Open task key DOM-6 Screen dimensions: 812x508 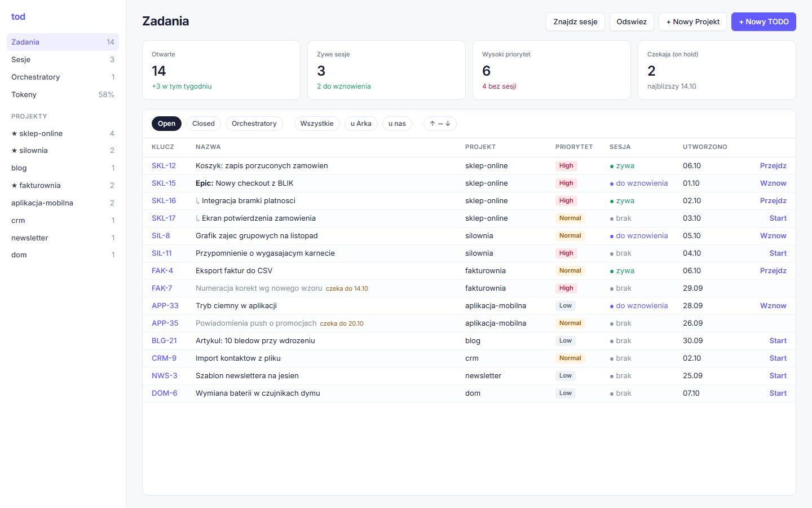164,393
